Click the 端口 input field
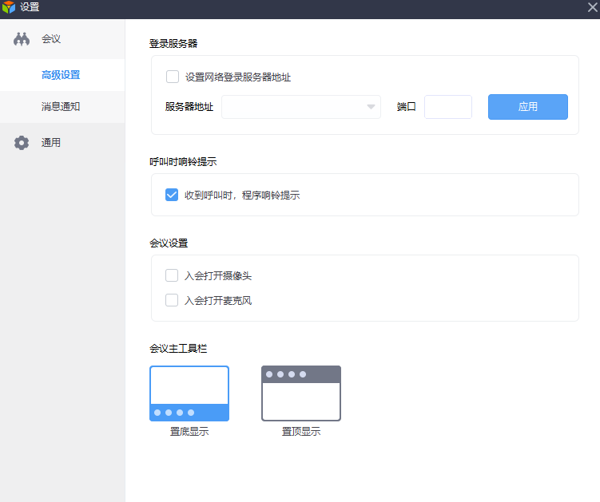The width and height of the screenshot is (600, 502). pyautogui.click(x=448, y=107)
